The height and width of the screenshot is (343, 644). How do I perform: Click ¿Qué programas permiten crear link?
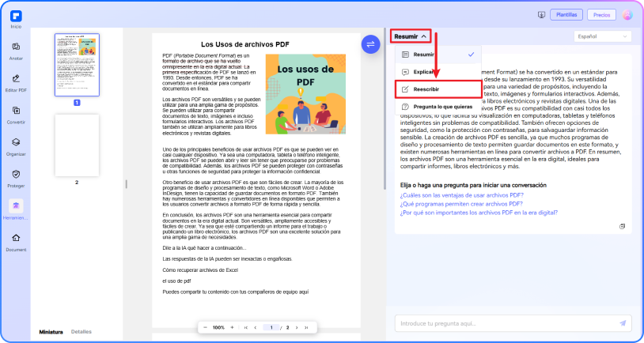point(461,204)
